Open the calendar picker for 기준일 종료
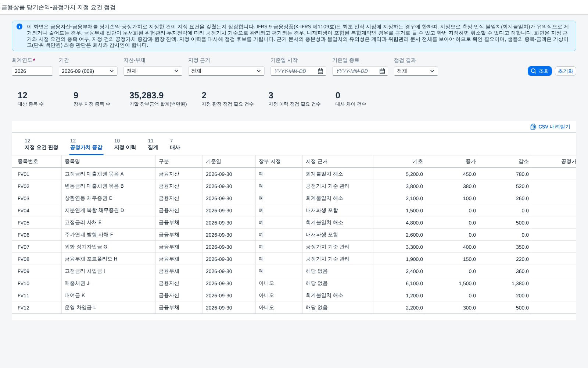The image size is (588, 368). click(x=382, y=71)
